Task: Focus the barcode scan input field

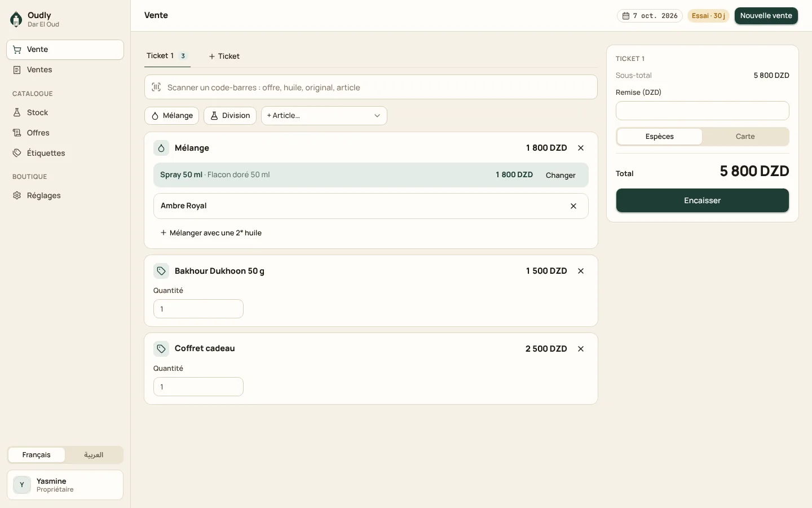Action: click(371, 87)
